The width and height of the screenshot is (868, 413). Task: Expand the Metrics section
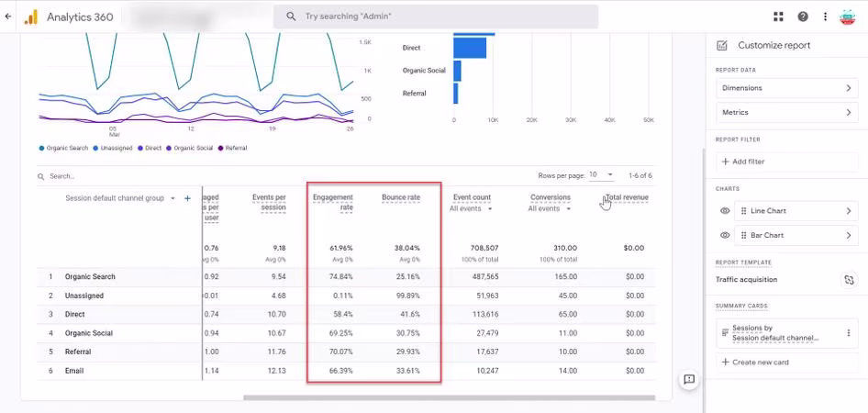(x=786, y=112)
